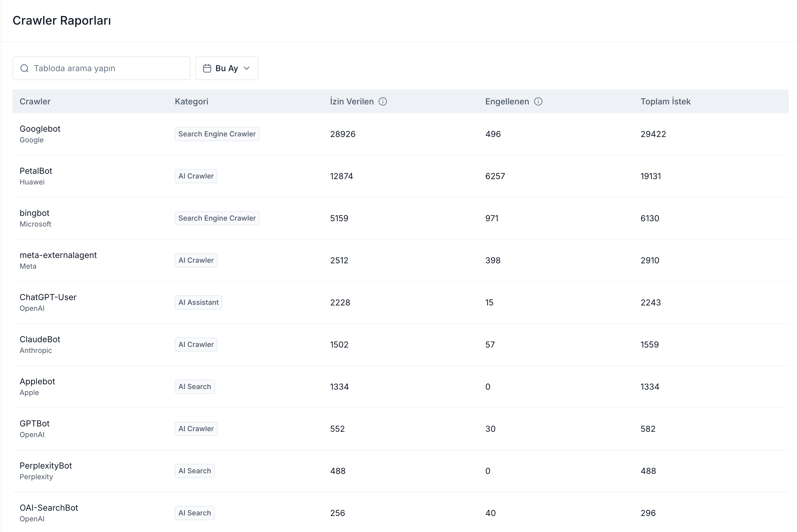Click the calendar icon on Bu Ay
This screenshot has height=532, width=797.
(207, 68)
